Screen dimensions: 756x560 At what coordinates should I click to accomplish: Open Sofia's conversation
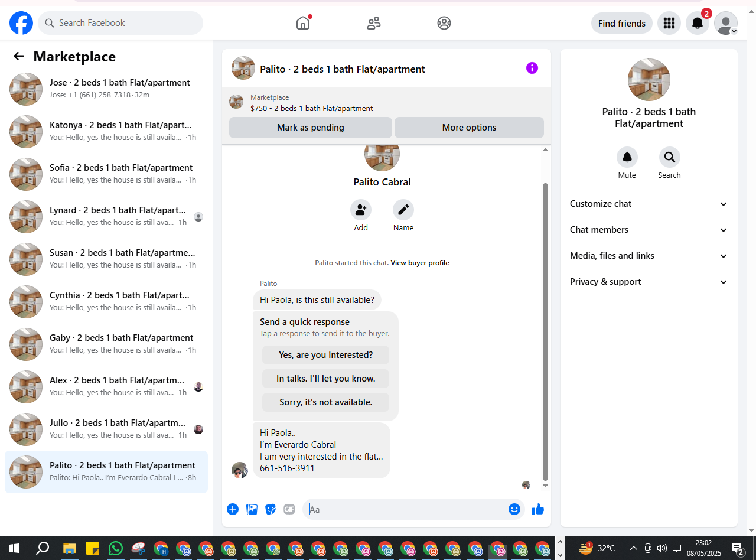click(x=106, y=174)
